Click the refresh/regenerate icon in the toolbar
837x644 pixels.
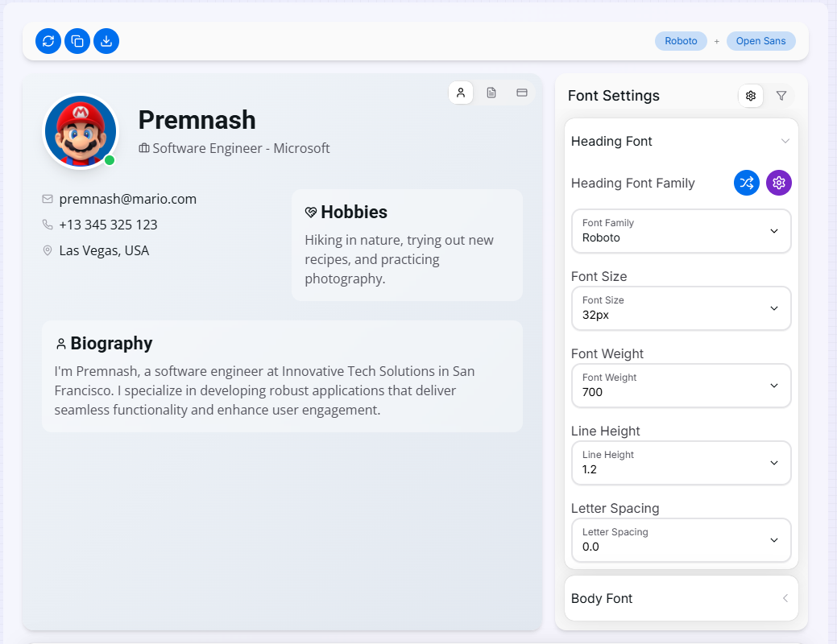(48, 40)
